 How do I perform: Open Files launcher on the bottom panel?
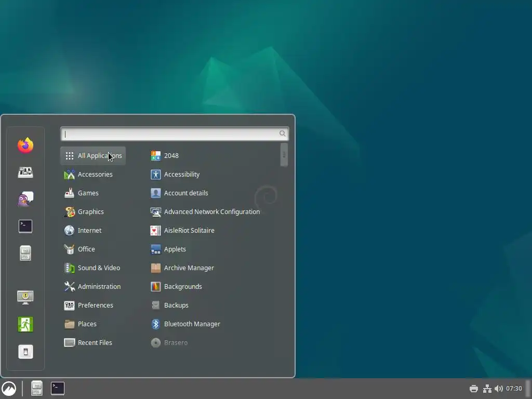click(37, 389)
